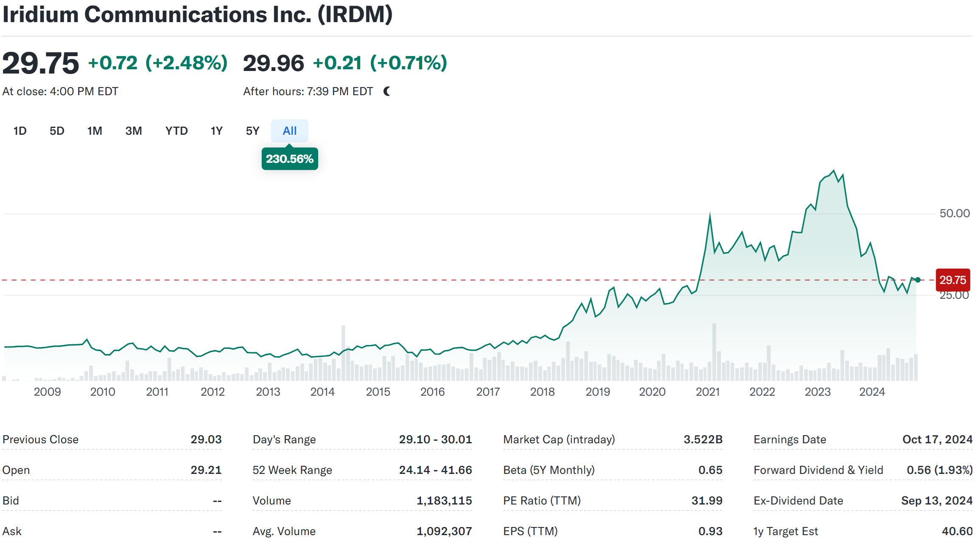980x547 pixels.
Task: Switch chart to 1M range
Action: (95, 131)
